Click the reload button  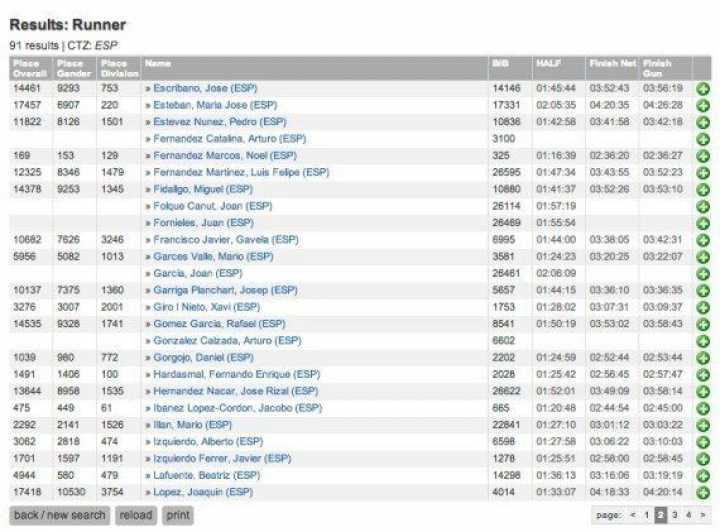click(x=135, y=515)
